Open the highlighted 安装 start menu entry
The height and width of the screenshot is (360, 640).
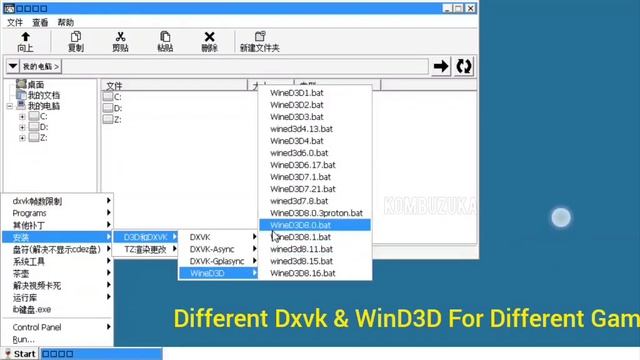[57, 237]
